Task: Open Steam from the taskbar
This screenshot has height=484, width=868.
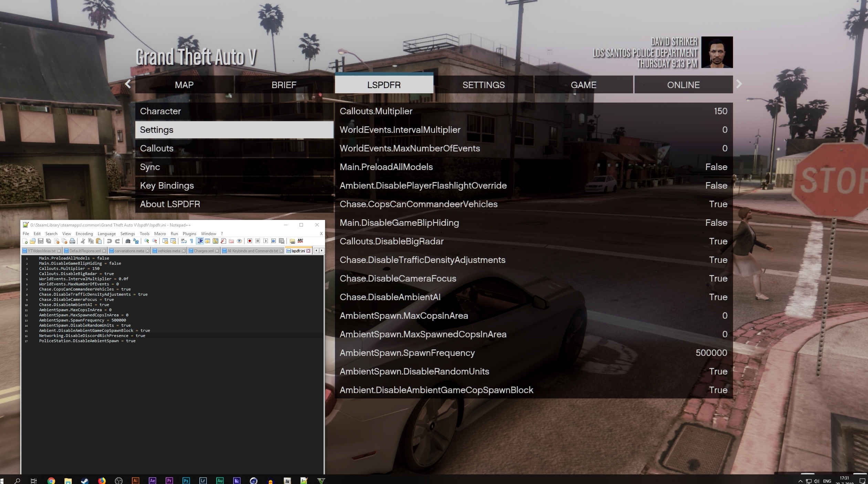Action: (85, 481)
